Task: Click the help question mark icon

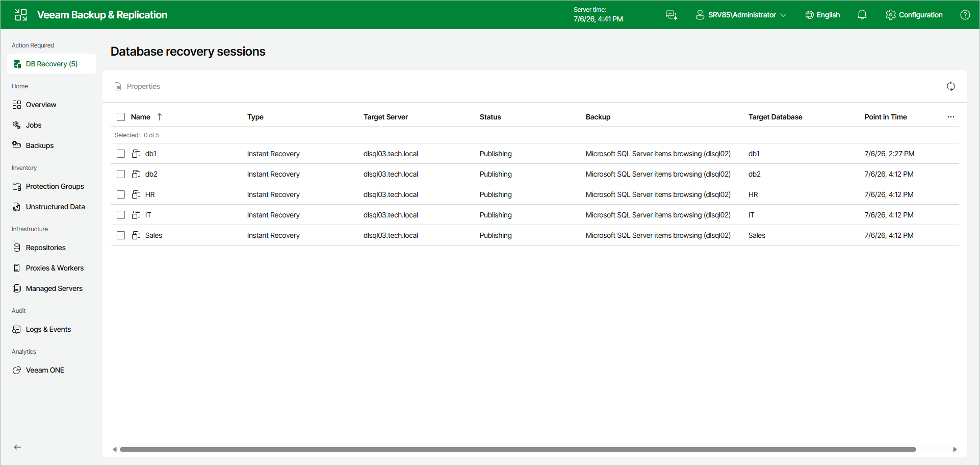Action: 965,15
